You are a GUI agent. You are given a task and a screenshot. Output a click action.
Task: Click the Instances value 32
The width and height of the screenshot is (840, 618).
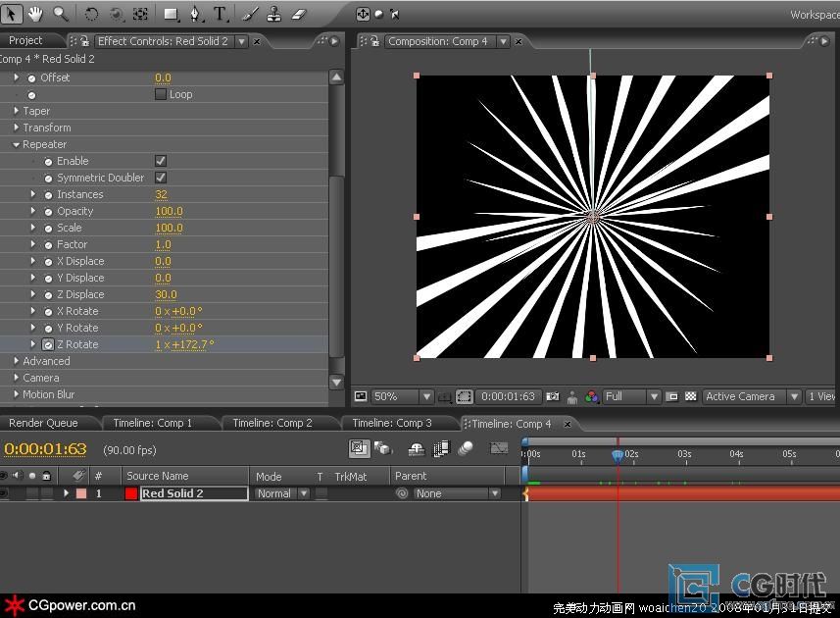[x=162, y=194]
